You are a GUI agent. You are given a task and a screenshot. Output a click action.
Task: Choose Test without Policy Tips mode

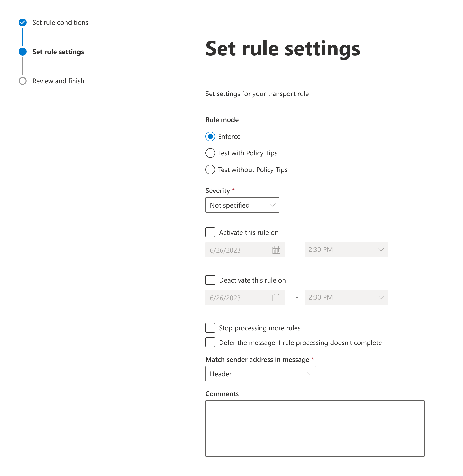tap(210, 170)
